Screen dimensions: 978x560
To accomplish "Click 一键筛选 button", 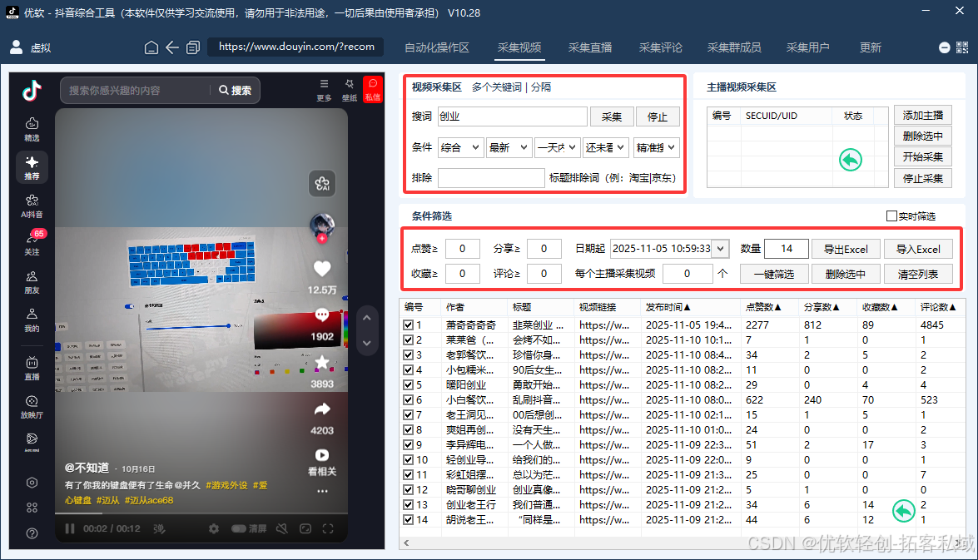I will (x=774, y=274).
